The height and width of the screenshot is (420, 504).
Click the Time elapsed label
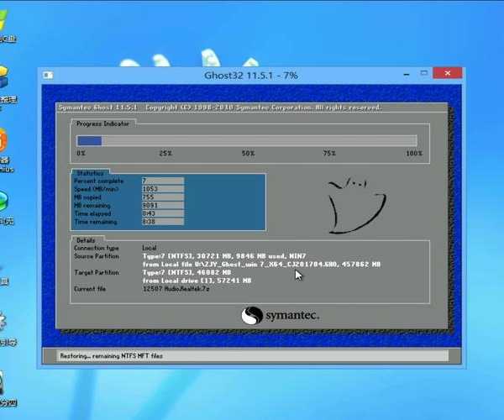(x=92, y=213)
